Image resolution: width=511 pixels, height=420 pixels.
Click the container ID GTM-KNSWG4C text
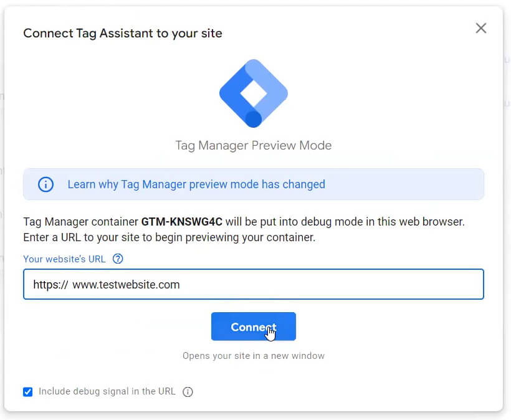point(181,222)
